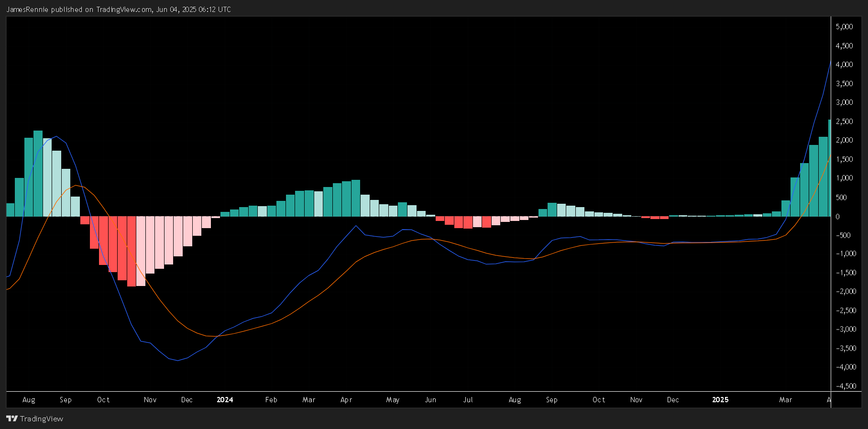Image resolution: width=868 pixels, height=429 pixels.
Task: Click the Mar label left of Apr
Action: click(309, 400)
